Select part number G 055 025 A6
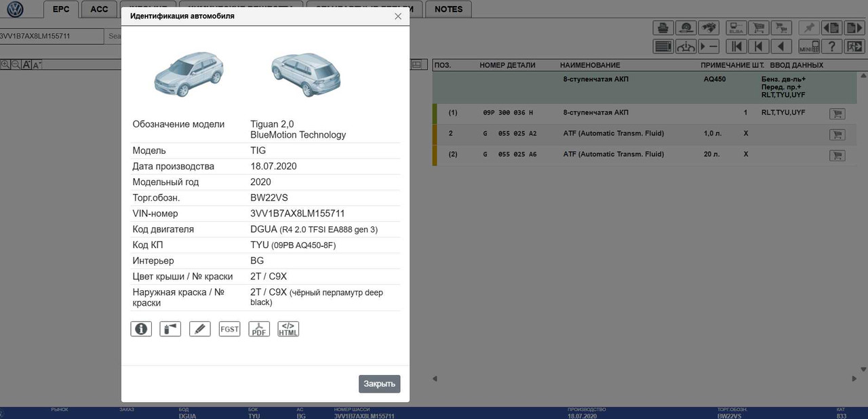Screen dimensions: 868x419 509,155
